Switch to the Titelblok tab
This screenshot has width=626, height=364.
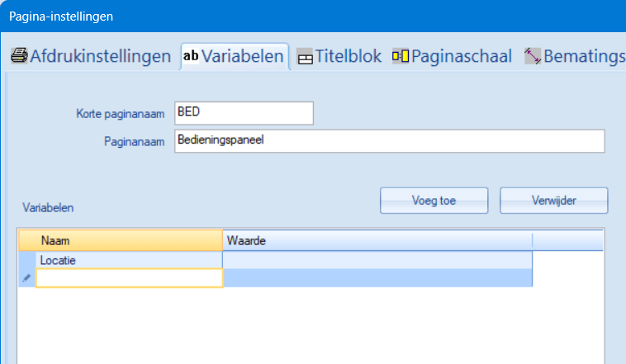click(339, 56)
